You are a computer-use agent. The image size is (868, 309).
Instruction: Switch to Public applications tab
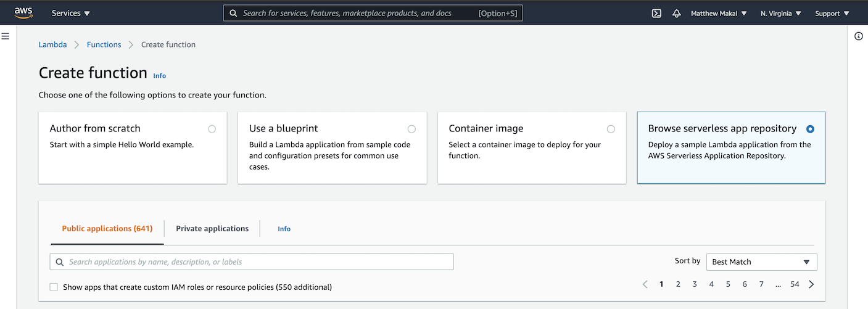(107, 229)
